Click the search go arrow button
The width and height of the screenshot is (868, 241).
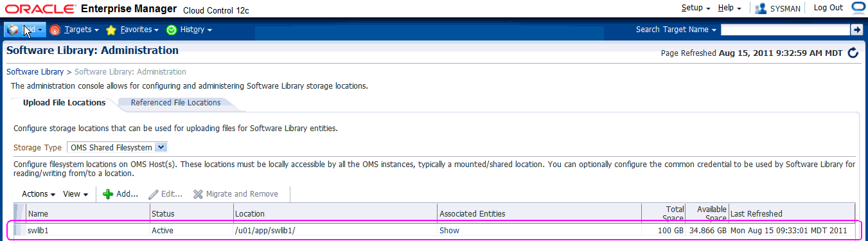856,30
